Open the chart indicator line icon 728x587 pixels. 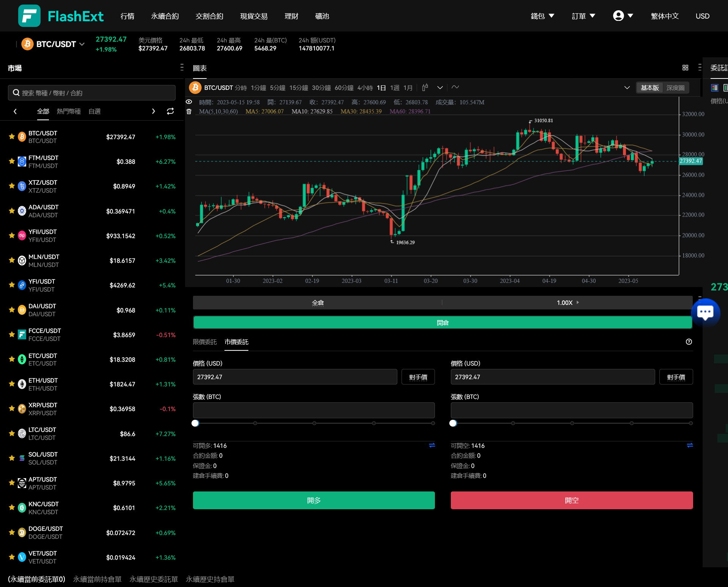455,87
